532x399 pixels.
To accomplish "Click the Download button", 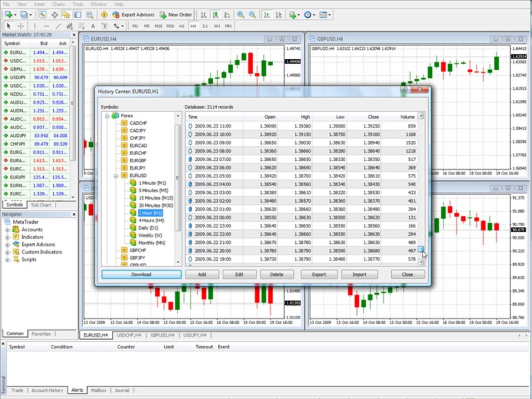I will tap(141, 274).
